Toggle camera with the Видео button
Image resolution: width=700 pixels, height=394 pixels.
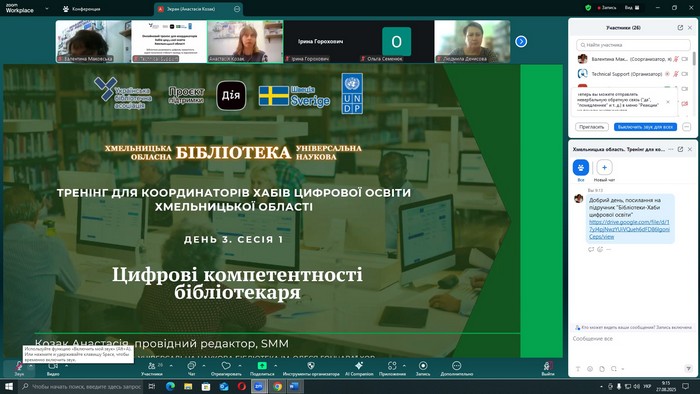[x=53, y=368]
